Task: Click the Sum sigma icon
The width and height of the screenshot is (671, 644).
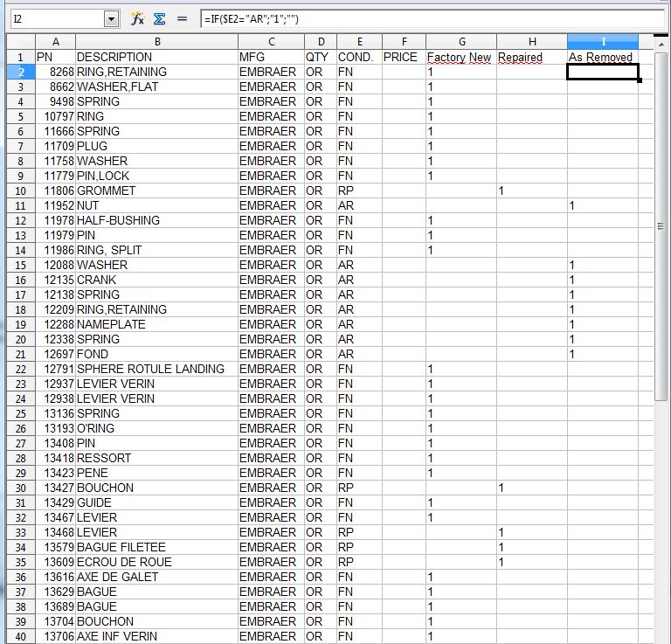Action: coord(160,19)
